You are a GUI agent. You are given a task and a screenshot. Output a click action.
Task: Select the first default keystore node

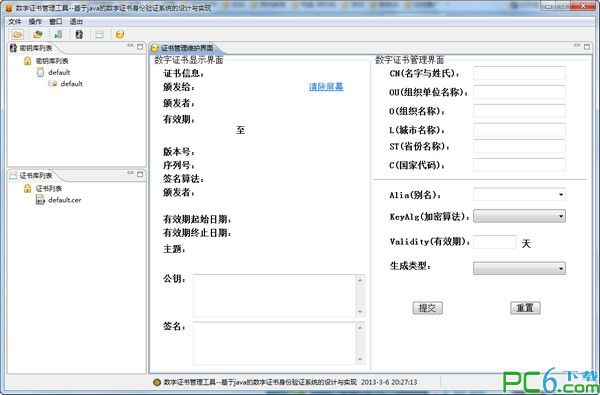tap(59, 72)
